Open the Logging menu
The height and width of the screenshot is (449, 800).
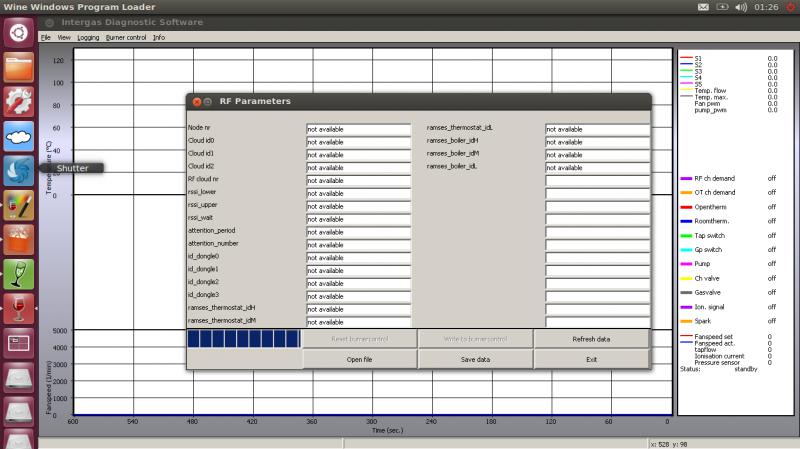click(x=88, y=37)
